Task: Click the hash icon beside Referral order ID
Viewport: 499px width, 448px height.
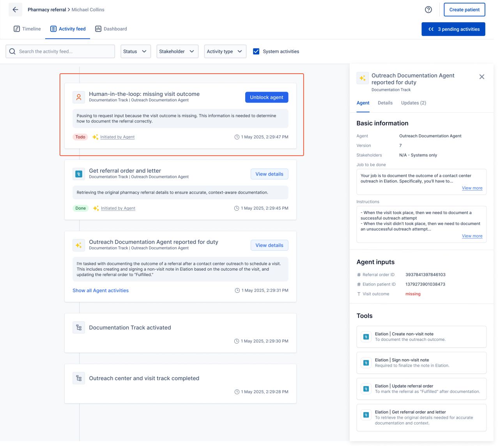Action: click(x=359, y=275)
